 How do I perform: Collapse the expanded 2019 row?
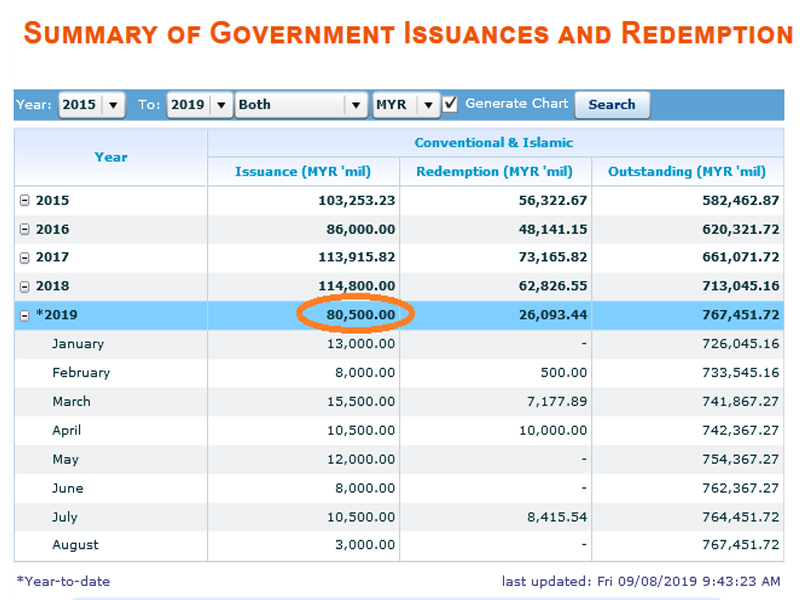coord(25,316)
